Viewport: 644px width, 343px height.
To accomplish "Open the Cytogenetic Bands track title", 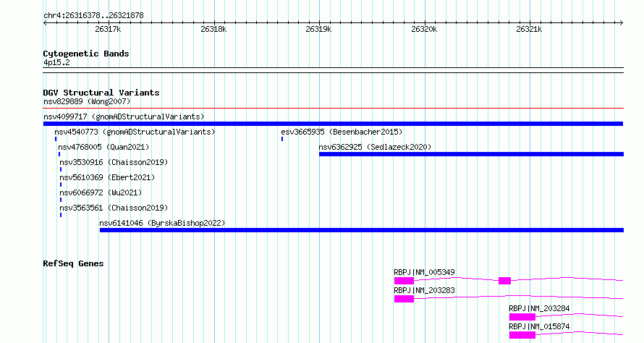I will tap(86, 54).
